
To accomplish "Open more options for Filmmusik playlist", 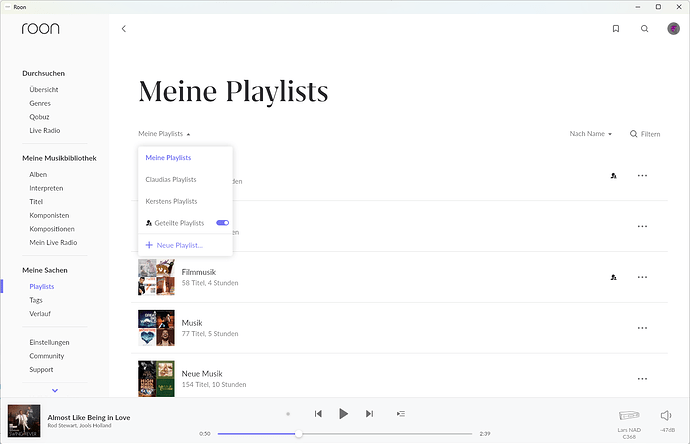I will point(642,277).
